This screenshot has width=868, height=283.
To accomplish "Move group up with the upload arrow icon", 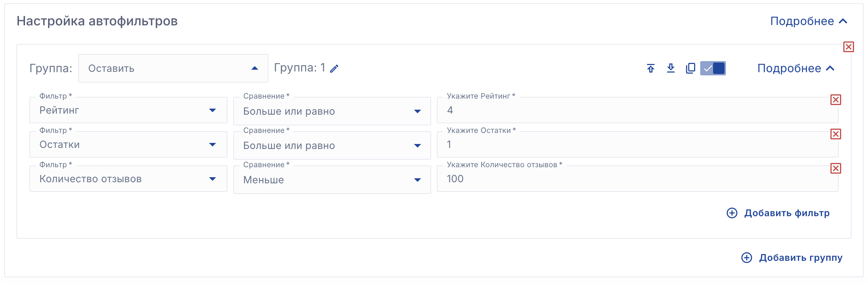I will coord(651,68).
